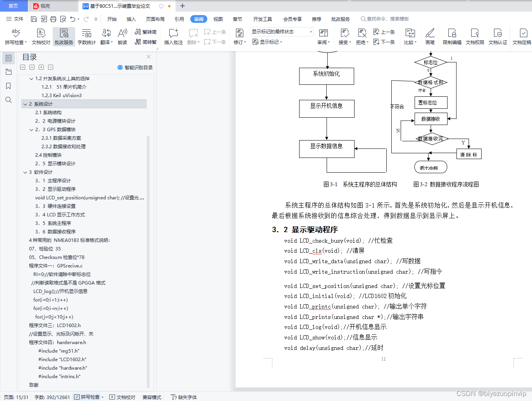Image resolution: width=532 pixels, height=401 pixels.
Task: Open the search panel in left sidebar
Action: pyautogui.click(x=8, y=100)
